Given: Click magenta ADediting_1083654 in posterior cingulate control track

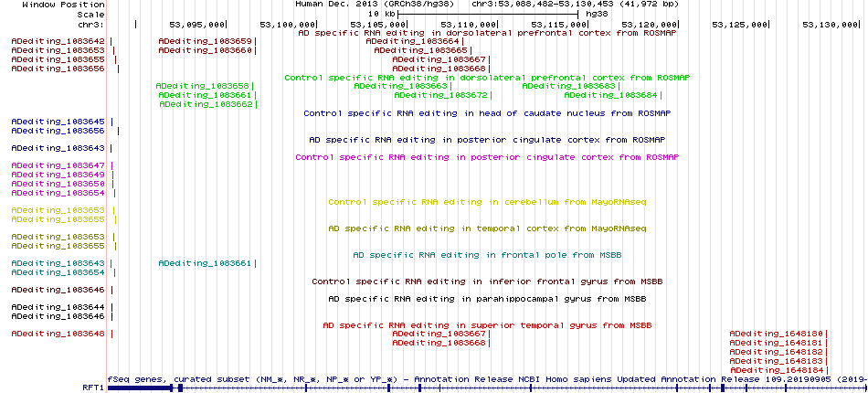Looking at the screenshot, I should [58, 193].
